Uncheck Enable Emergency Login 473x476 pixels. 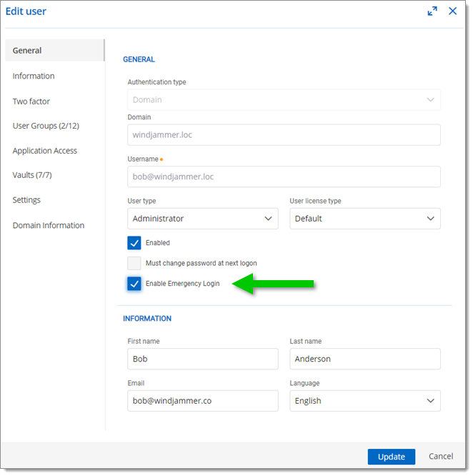(x=134, y=284)
